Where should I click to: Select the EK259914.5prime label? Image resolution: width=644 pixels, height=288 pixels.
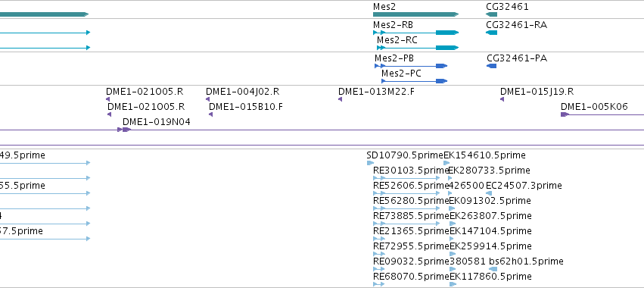tap(490, 246)
